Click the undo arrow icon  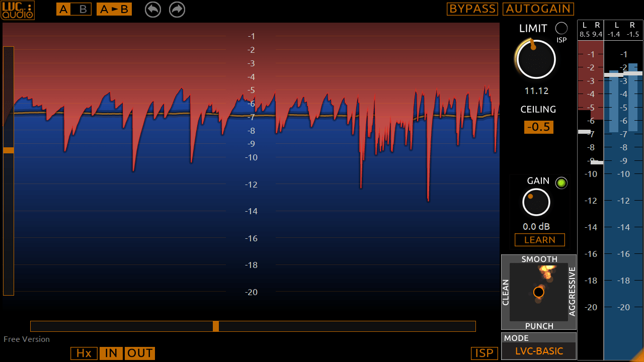pyautogui.click(x=153, y=9)
